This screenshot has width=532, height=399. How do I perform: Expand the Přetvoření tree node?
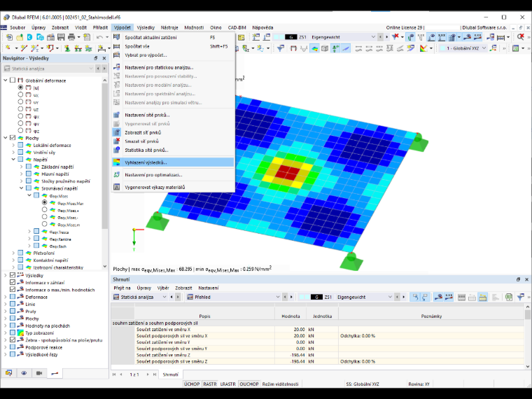tap(13, 253)
